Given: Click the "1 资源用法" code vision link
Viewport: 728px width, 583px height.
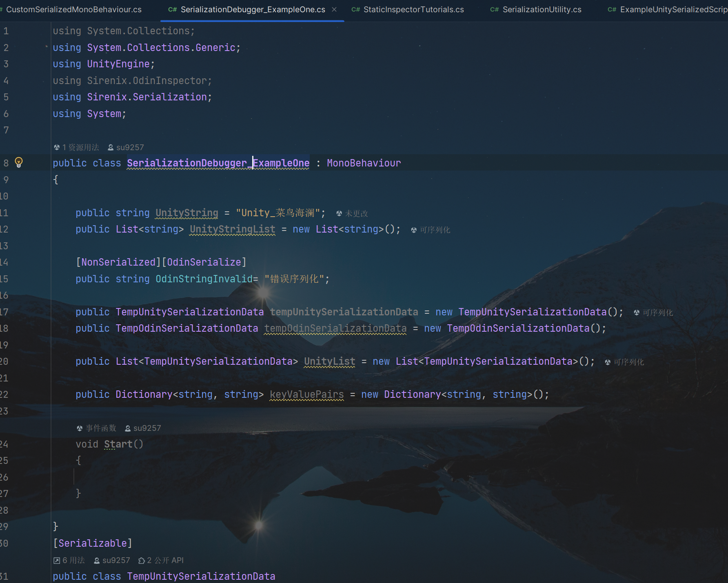Looking at the screenshot, I should pyautogui.click(x=81, y=147).
